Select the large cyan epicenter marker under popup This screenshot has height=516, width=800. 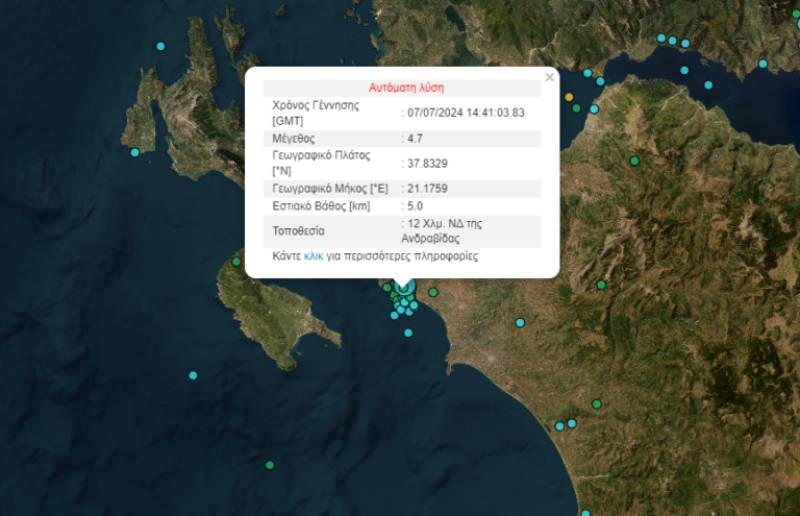point(404,287)
